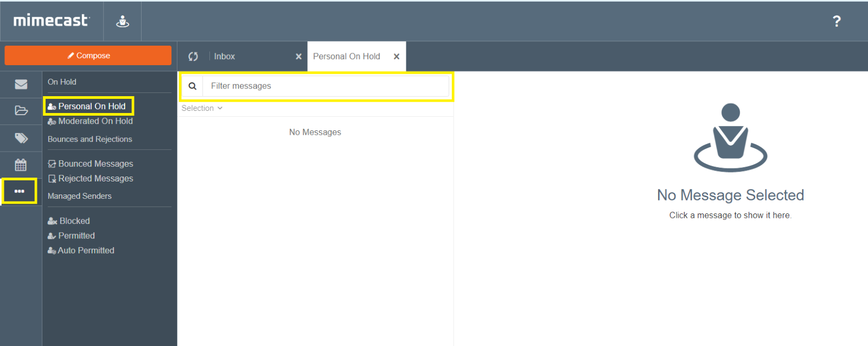868x346 pixels.
Task: Switch to Personal On Hold tab
Action: [x=347, y=56]
